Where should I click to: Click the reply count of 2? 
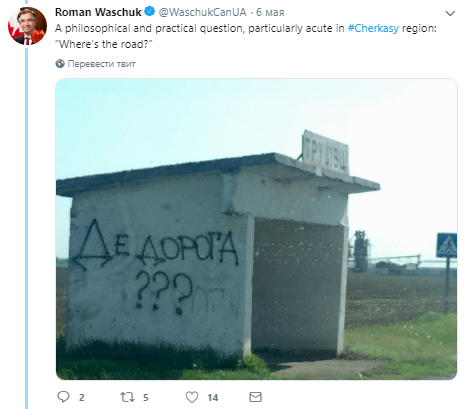[x=82, y=397]
